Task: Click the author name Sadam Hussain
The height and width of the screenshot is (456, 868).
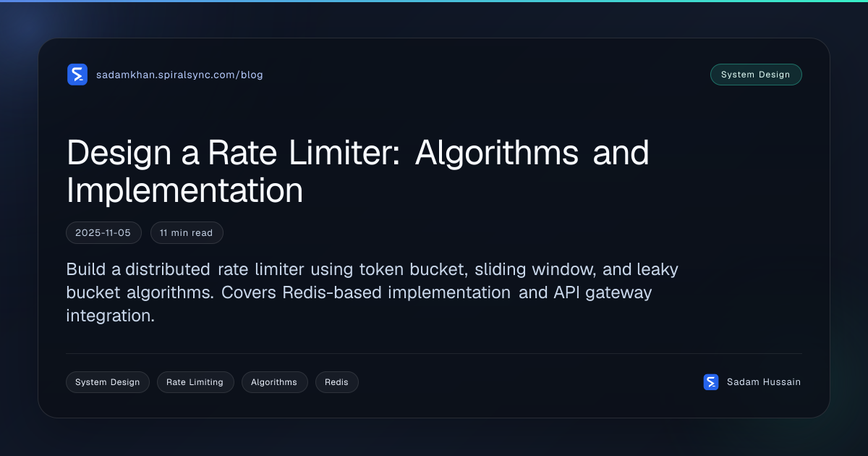Action: tap(764, 382)
